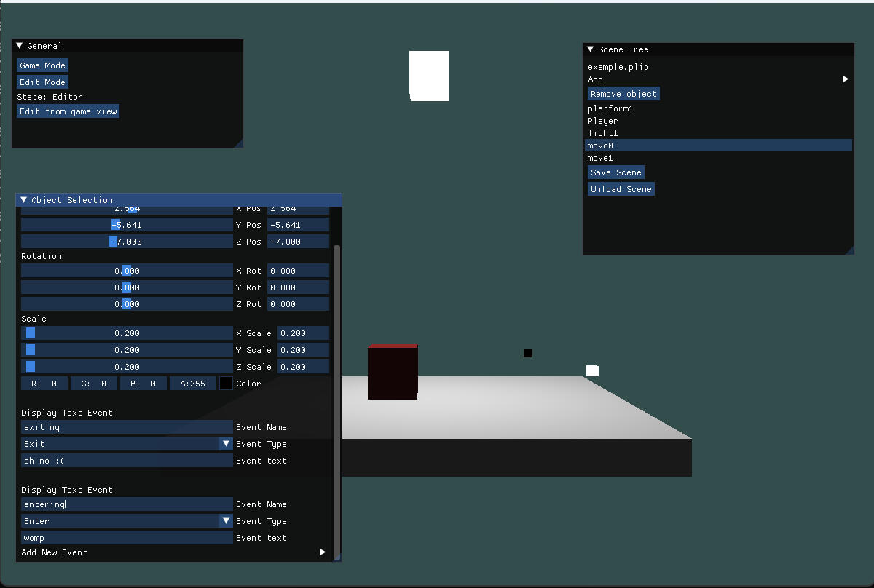The image size is (874, 588).
Task: Click the X Scale slider
Action: pos(127,333)
